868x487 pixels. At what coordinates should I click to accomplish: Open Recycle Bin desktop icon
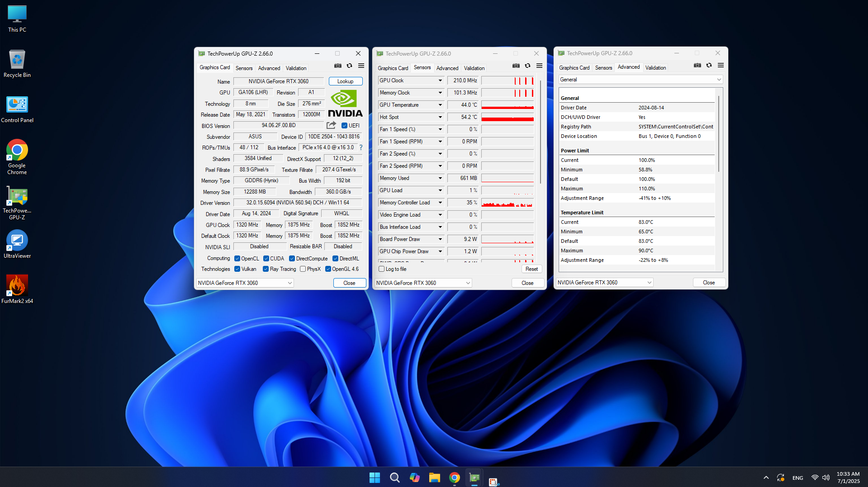tap(17, 64)
